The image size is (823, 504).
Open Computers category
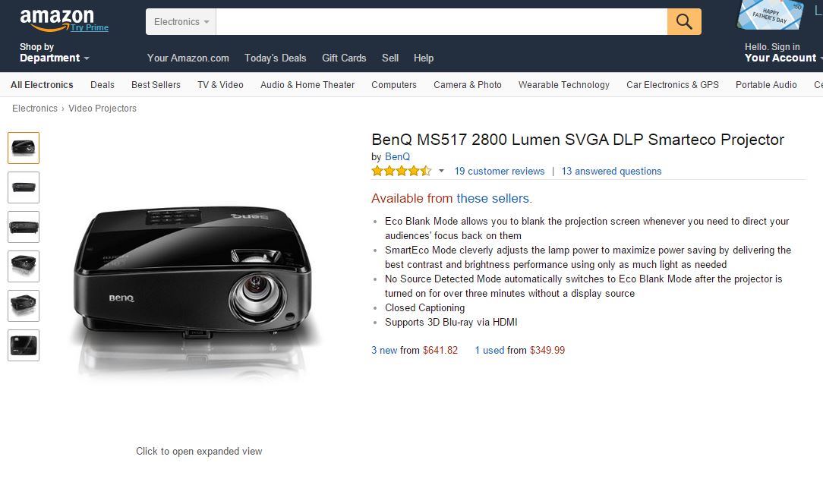pyautogui.click(x=393, y=84)
